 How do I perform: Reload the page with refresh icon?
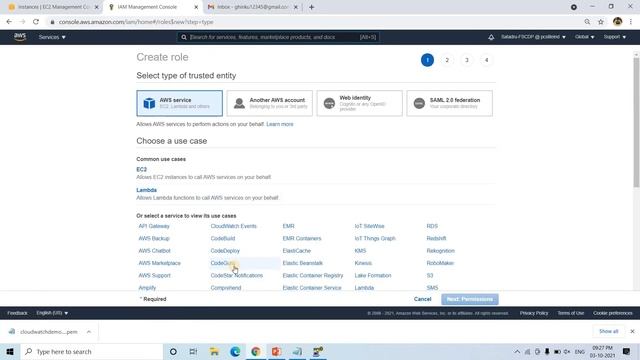point(36,22)
